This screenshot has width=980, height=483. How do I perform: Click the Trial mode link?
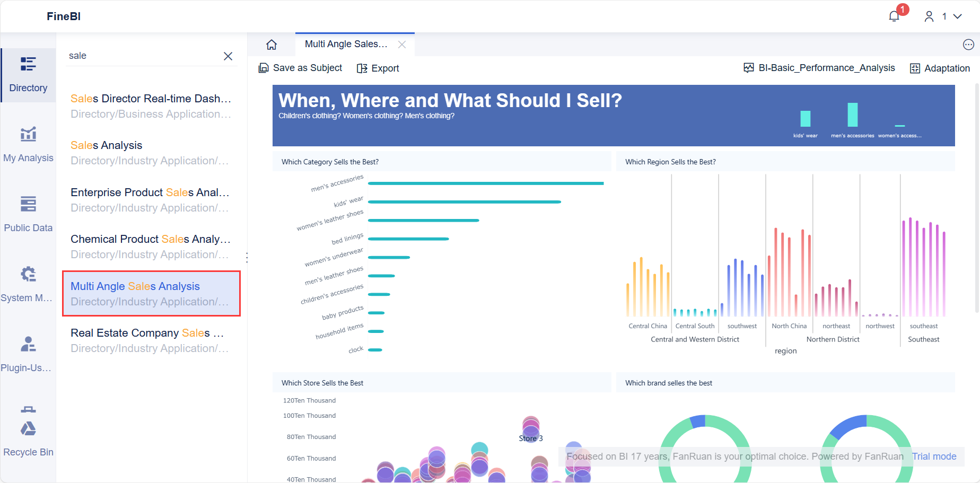pyautogui.click(x=934, y=456)
